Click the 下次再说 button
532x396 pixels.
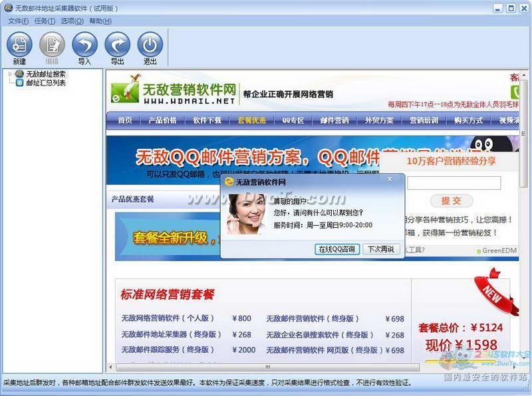381,249
